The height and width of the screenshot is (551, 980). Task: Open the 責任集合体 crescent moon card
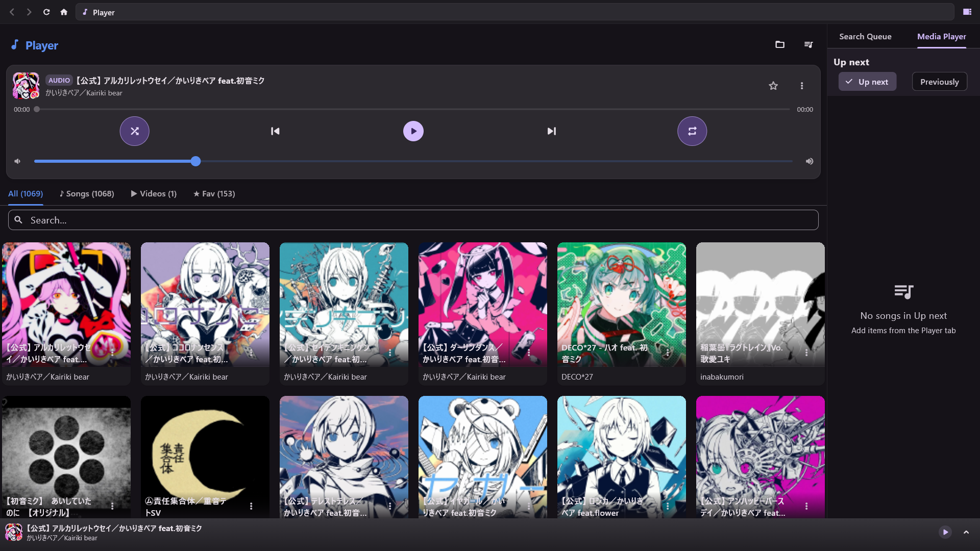click(205, 457)
